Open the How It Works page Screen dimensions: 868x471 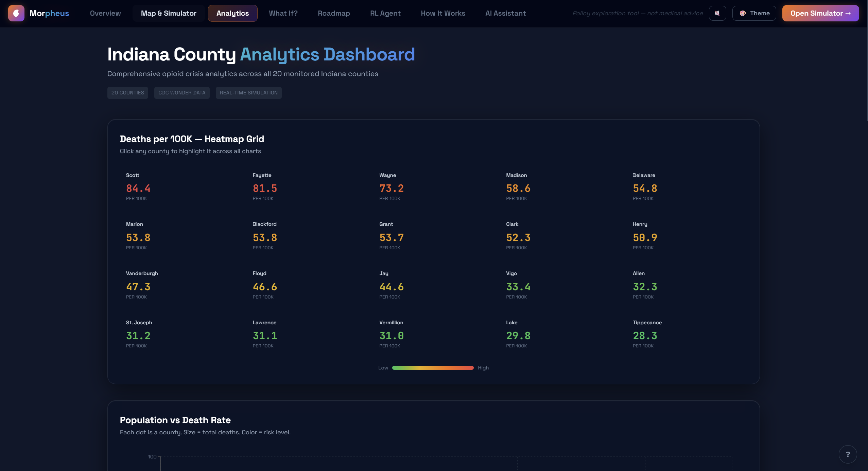443,13
